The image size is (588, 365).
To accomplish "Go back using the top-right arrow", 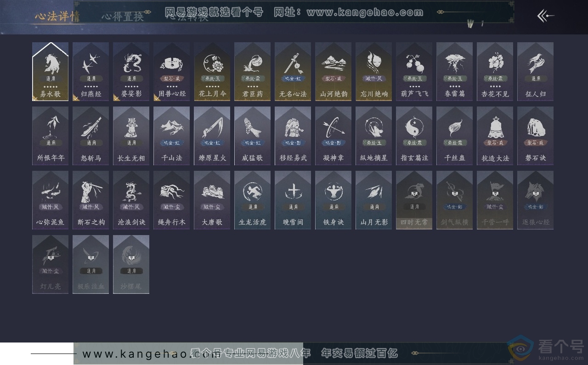I will click(546, 16).
